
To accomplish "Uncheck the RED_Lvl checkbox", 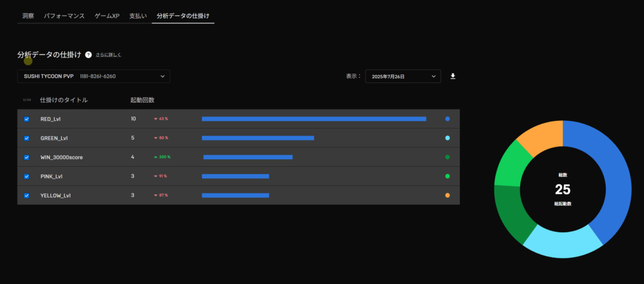I will coord(26,119).
